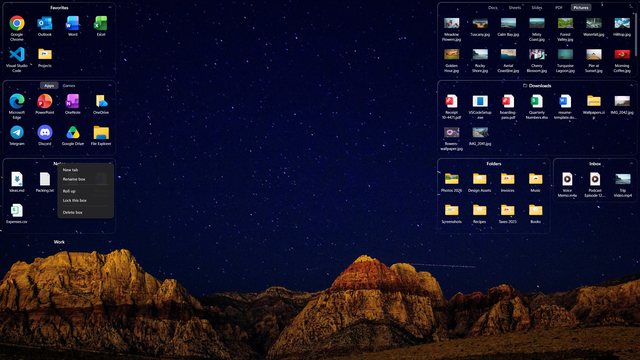This screenshot has width=640, height=360.
Task: Select Voice Memo audio file
Action: click(x=567, y=179)
